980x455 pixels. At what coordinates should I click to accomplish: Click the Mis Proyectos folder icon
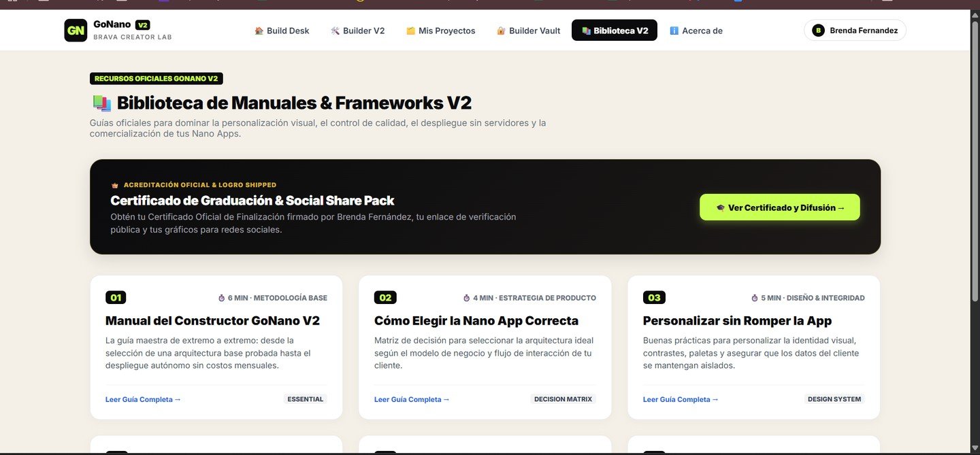410,31
